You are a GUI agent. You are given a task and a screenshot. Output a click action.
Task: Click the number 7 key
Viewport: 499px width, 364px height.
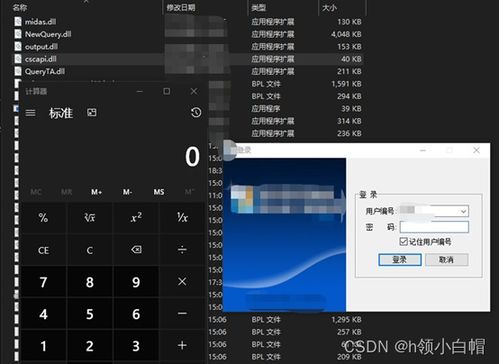click(43, 282)
